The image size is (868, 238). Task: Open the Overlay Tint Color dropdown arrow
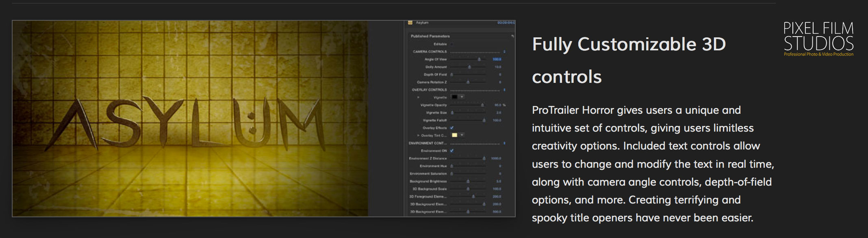[x=462, y=135]
